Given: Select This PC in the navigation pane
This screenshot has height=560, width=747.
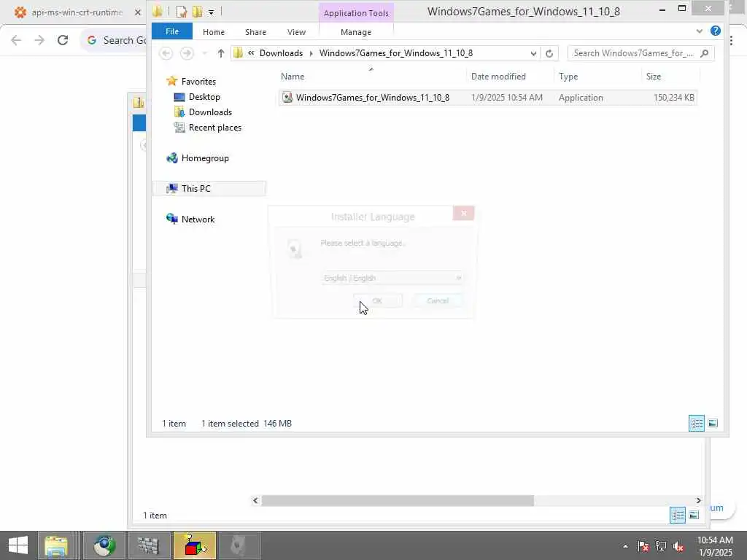Looking at the screenshot, I should coord(196,189).
